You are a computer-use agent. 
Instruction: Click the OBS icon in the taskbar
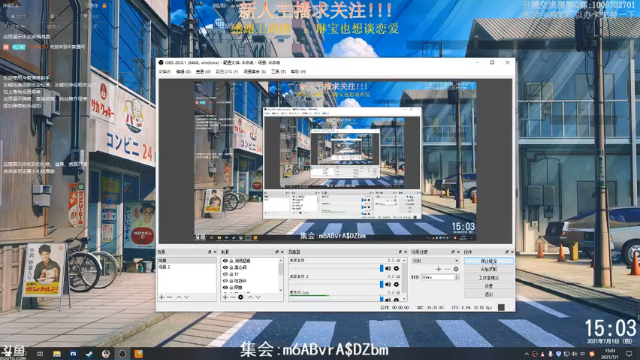(x=122, y=353)
